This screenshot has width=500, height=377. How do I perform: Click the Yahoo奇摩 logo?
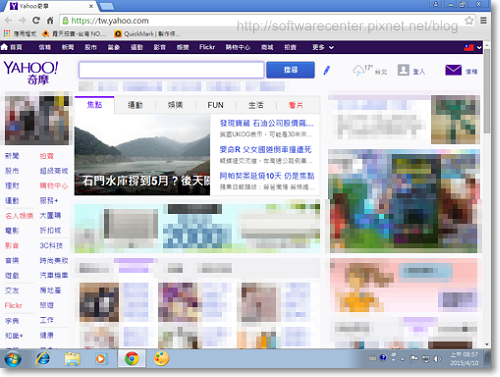31,72
